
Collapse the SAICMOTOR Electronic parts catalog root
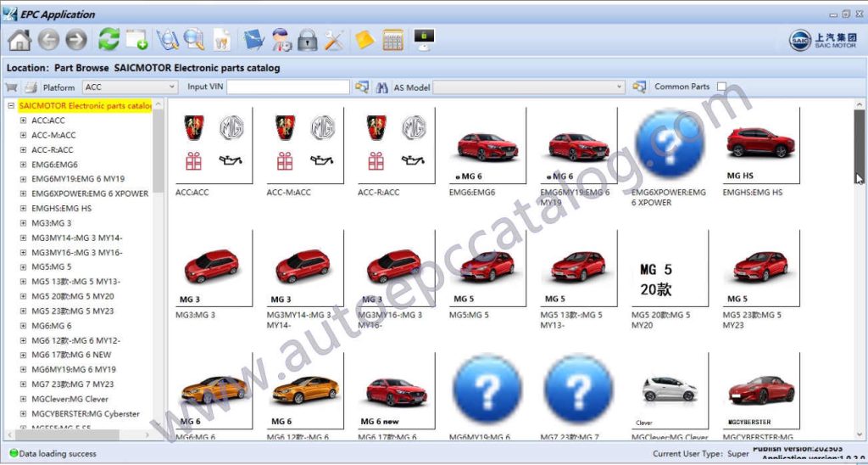point(11,106)
